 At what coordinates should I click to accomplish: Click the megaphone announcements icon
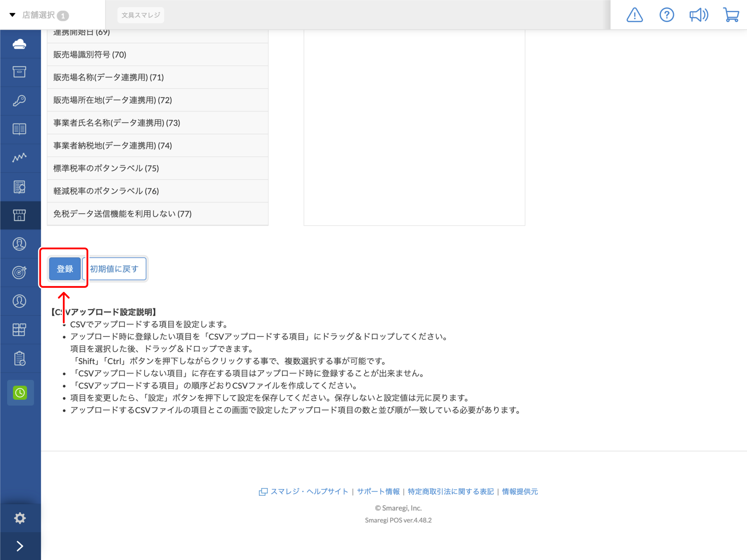pyautogui.click(x=698, y=15)
